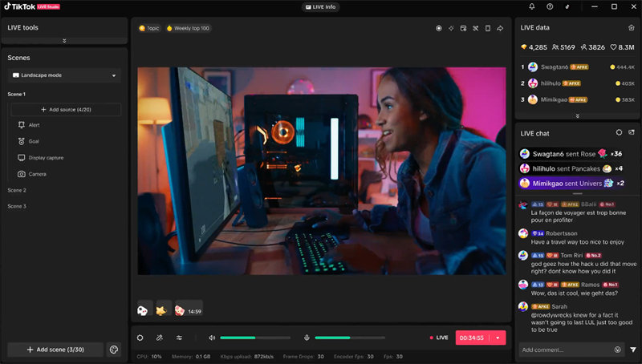Click the gift icon with 14:59 timer
642x364 pixels.
point(189,310)
